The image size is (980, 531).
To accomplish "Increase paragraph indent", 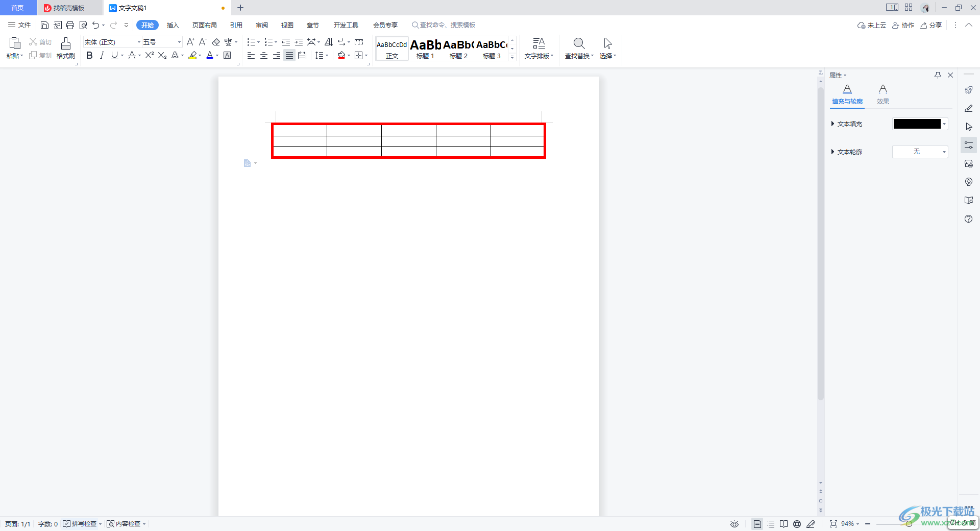I will 299,42.
